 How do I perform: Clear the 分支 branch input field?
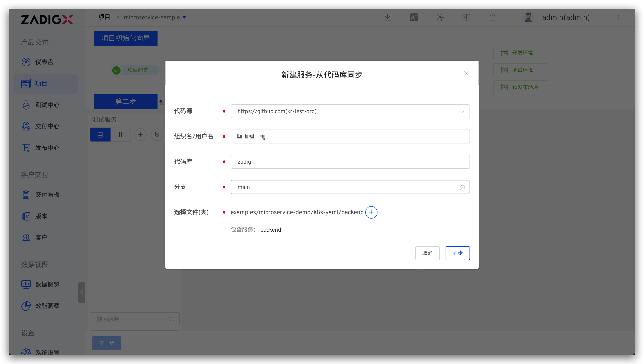[462, 187]
